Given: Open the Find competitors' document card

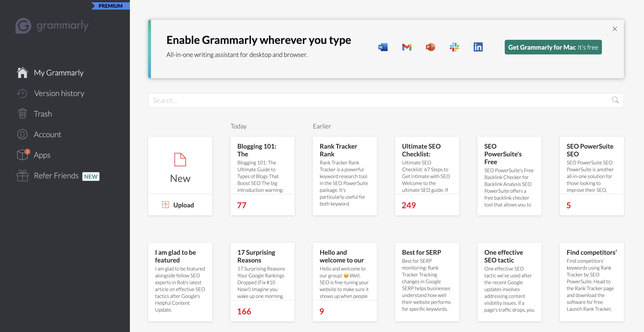Looking at the screenshot, I should (591, 282).
